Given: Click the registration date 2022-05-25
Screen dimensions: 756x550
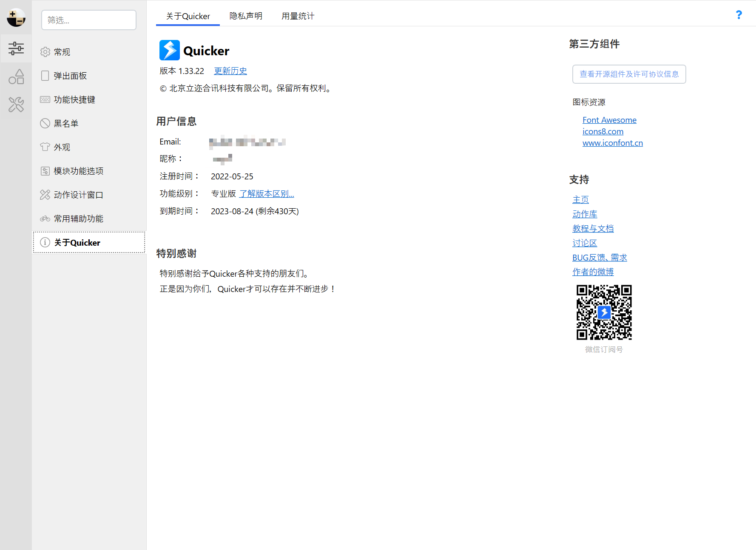Looking at the screenshot, I should [x=232, y=176].
